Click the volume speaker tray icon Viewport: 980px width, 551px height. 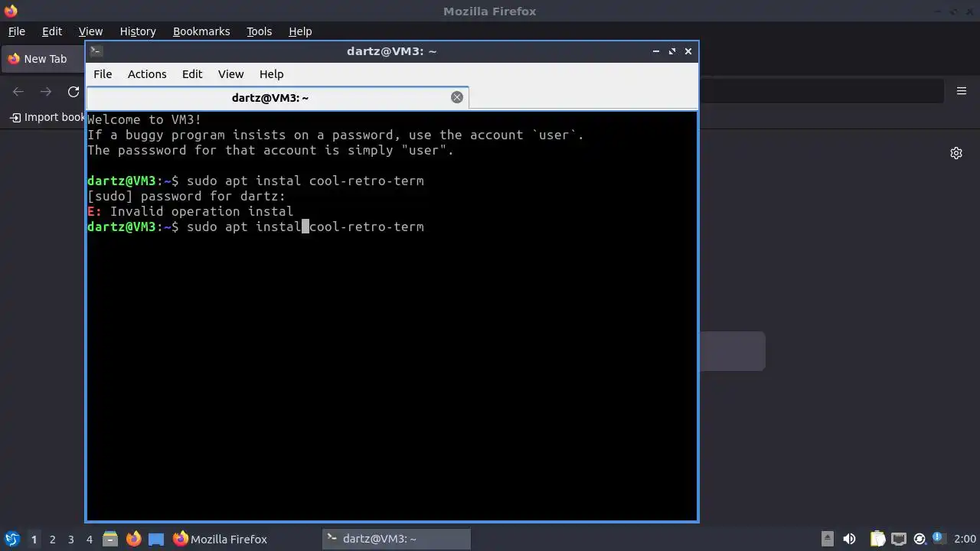pyautogui.click(x=849, y=539)
